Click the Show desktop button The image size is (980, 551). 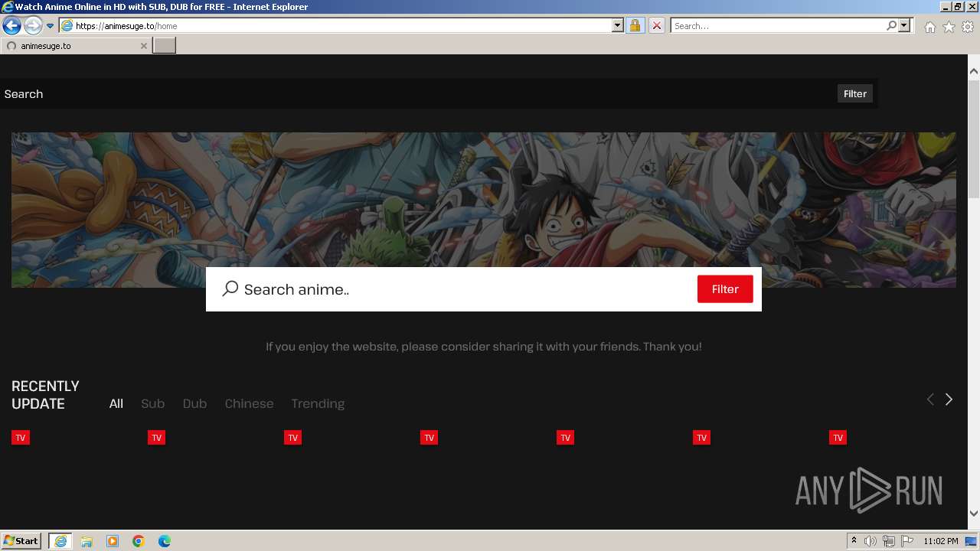(x=972, y=541)
